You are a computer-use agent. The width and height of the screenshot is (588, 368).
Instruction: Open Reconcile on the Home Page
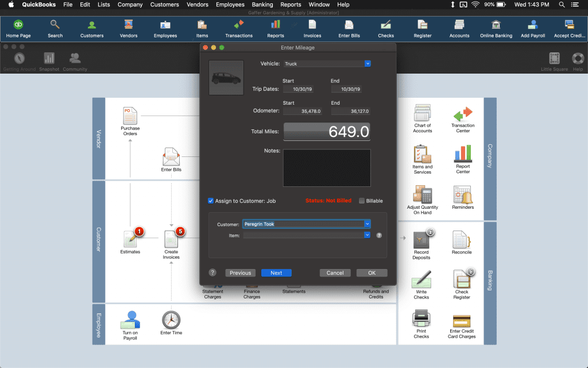pyautogui.click(x=462, y=242)
